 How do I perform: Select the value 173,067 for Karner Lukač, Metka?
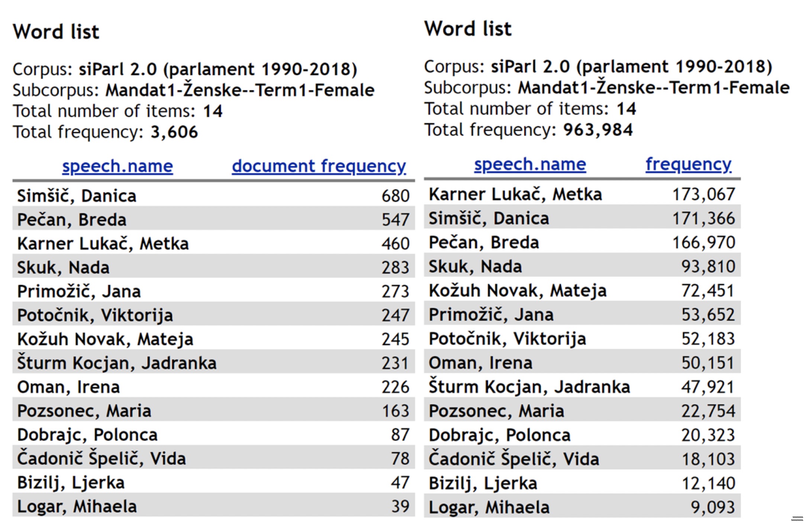703,194
